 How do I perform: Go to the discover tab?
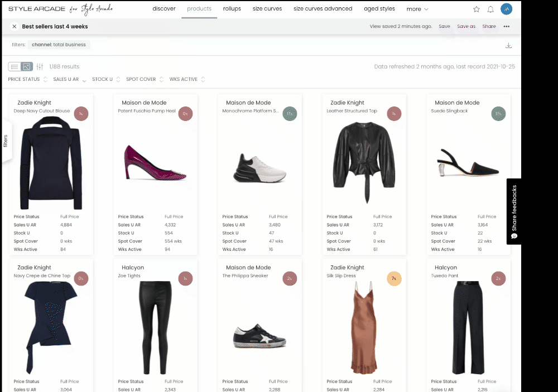click(163, 8)
